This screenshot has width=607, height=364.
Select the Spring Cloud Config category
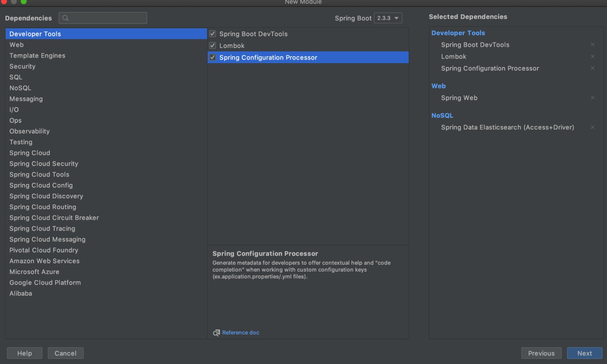pyautogui.click(x=106, y=186)
